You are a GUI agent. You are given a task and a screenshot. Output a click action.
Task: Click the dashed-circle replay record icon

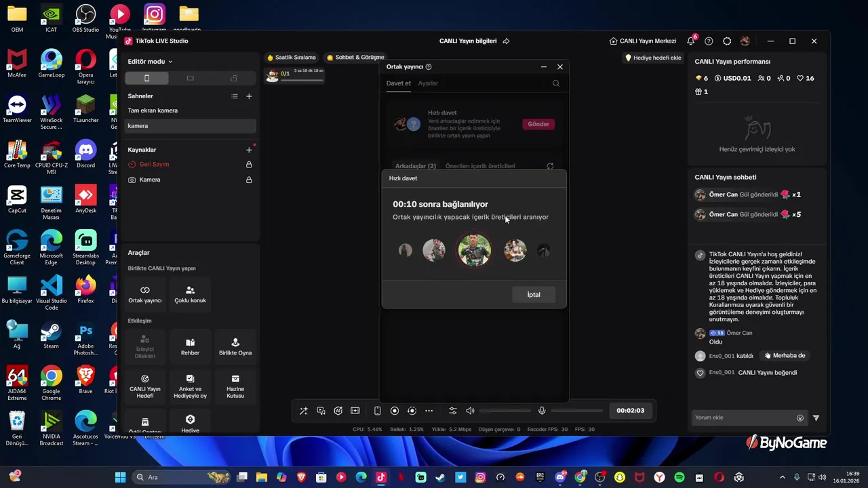pyautogui.click(x=412, y=411)
